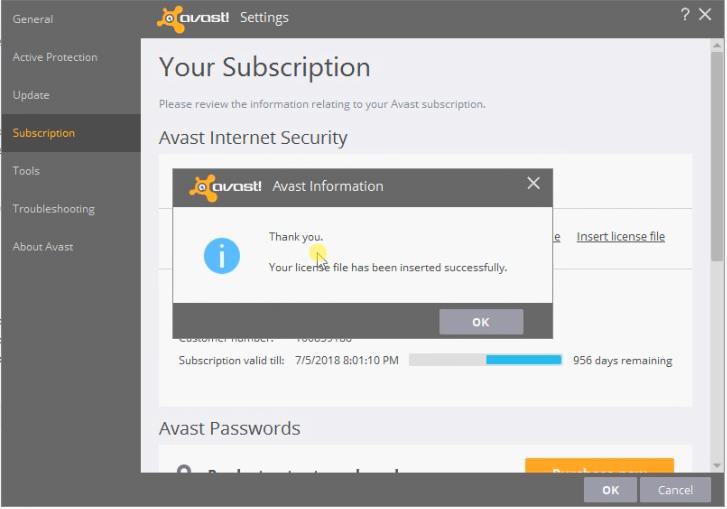Image resolution: width=727 pixels, height=509 pixels.
Task: Open Troubleshooting settings
Action: click(x=54, y=209)
